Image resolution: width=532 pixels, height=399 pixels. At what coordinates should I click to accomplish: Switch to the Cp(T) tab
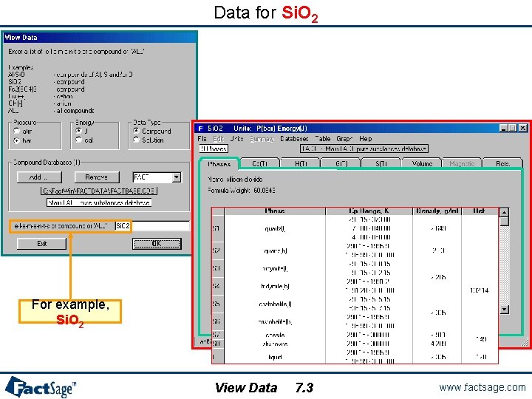coord(260,163)
